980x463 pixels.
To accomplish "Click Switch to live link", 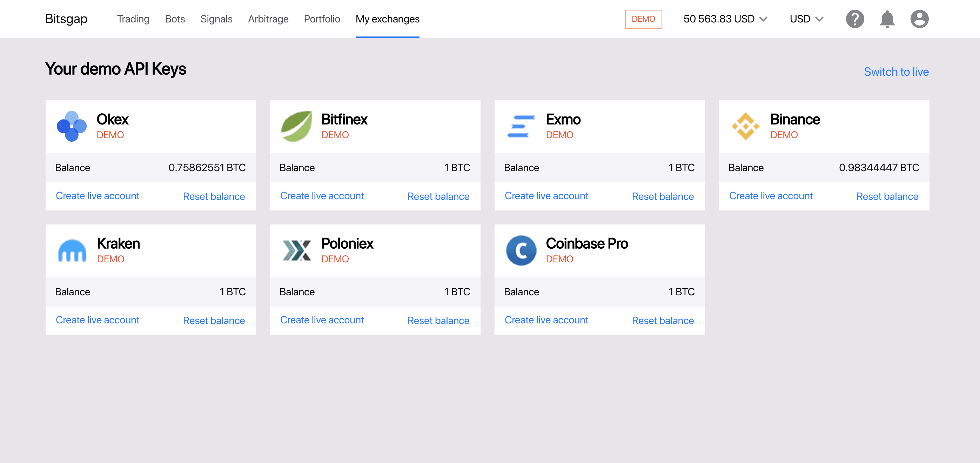I will click(x=896, y=72).
